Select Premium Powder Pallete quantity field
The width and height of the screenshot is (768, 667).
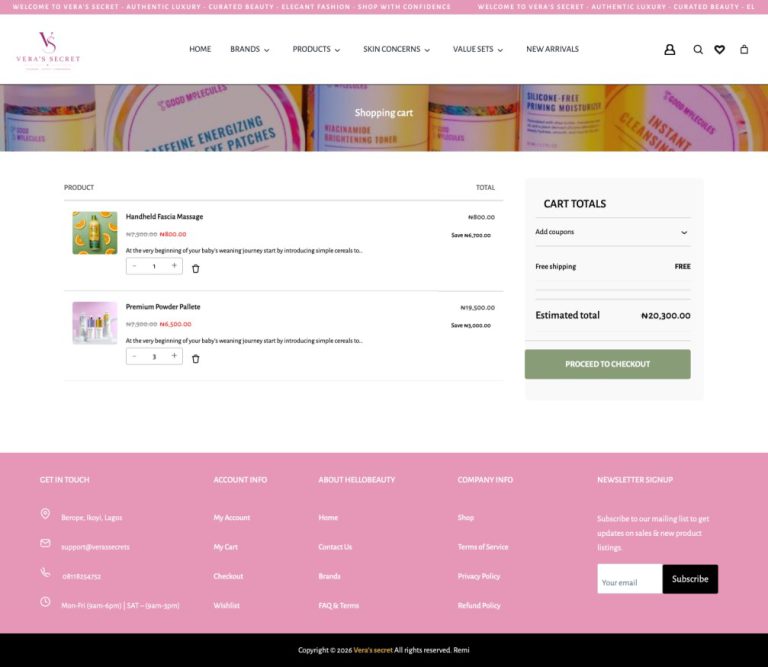coord(154,356)
